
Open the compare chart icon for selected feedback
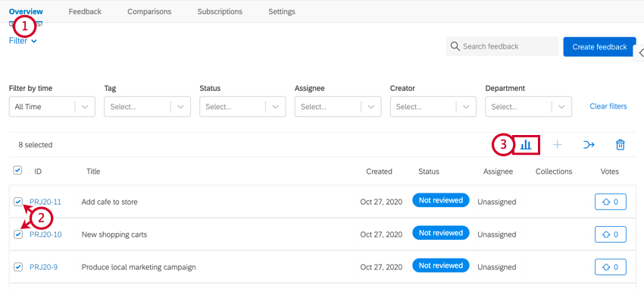526,145
